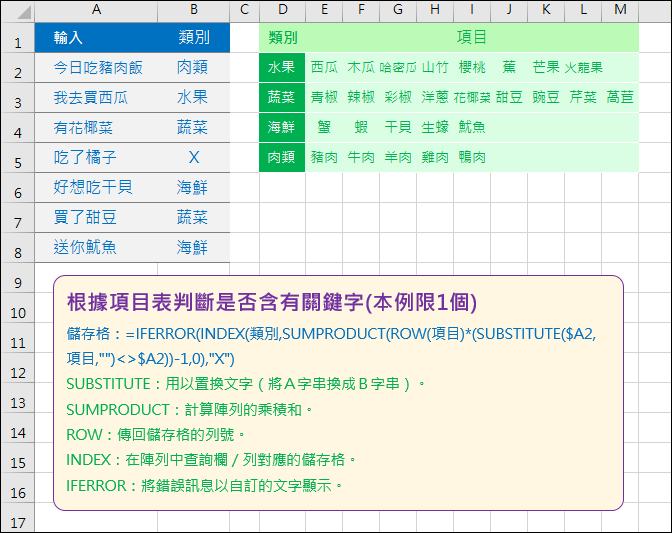Click the 豬肉 item cell
Screen dimensions: 672x533
click(324, 158)
